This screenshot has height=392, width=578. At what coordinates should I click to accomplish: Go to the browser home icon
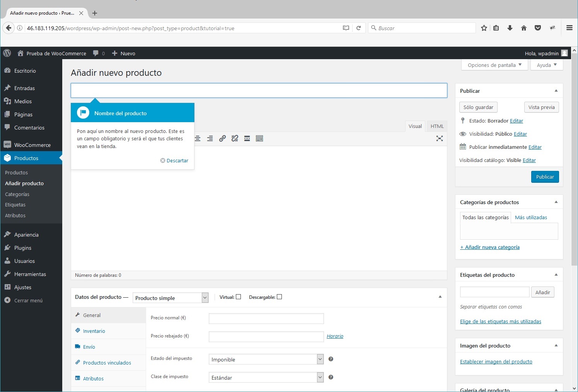coord(524,28)
